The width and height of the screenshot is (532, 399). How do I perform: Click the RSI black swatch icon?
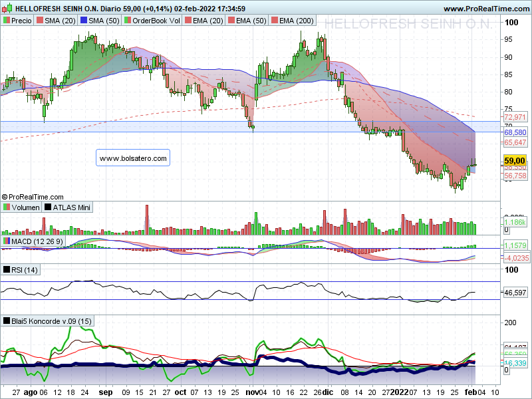point(7,269)
